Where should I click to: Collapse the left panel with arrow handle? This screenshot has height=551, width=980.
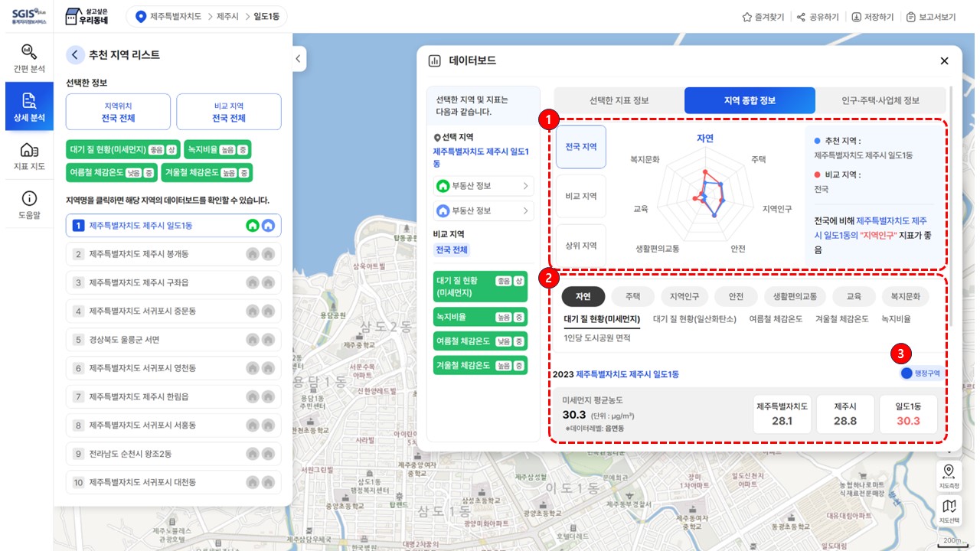tap(299, 59)
